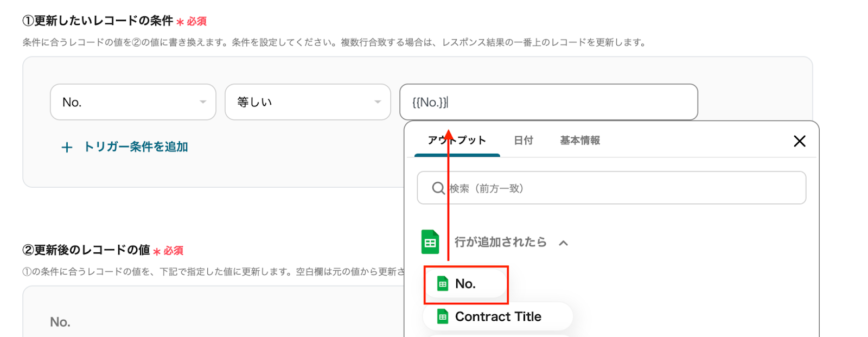The height and width of the screenshot is (337, 868).
Task: Click the arrow on the No. condition dropdown
Action: pos(203,102)
